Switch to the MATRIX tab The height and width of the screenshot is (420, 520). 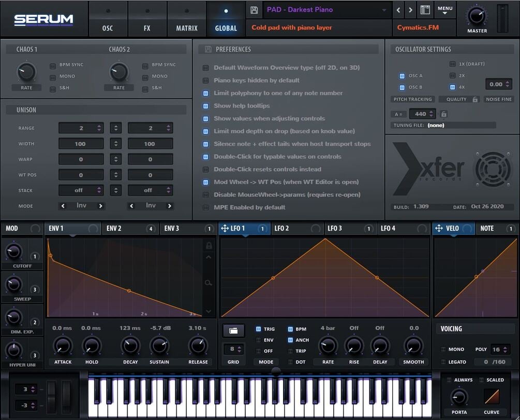pyautogui.click(x=187, y=19)
